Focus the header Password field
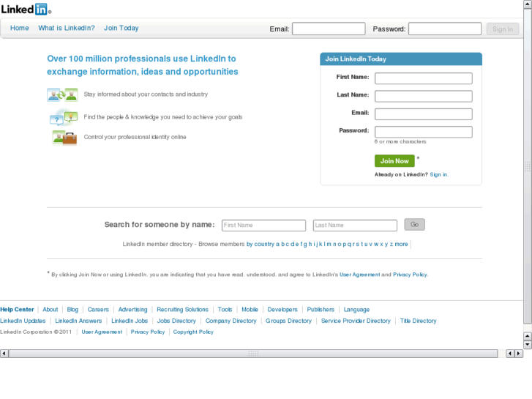The width and height of the screenshot is (532, 399). tap(445, 29)
